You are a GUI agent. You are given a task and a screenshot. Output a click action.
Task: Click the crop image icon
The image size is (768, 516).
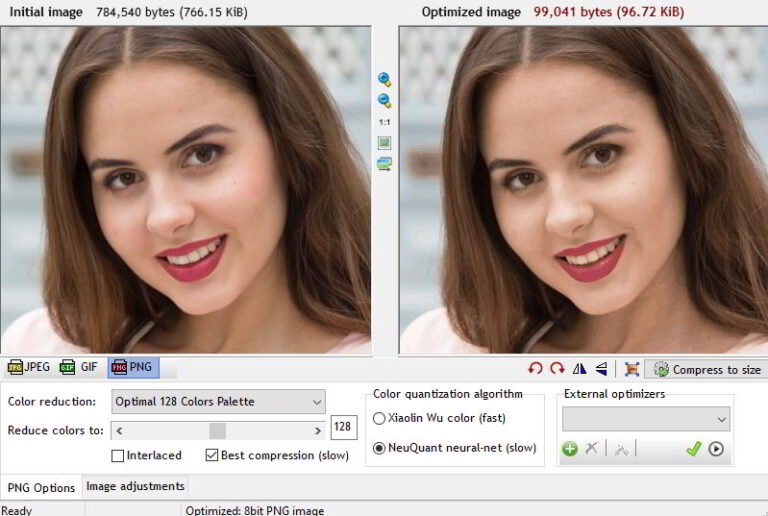pyautogui.click(x=632, y=369)
